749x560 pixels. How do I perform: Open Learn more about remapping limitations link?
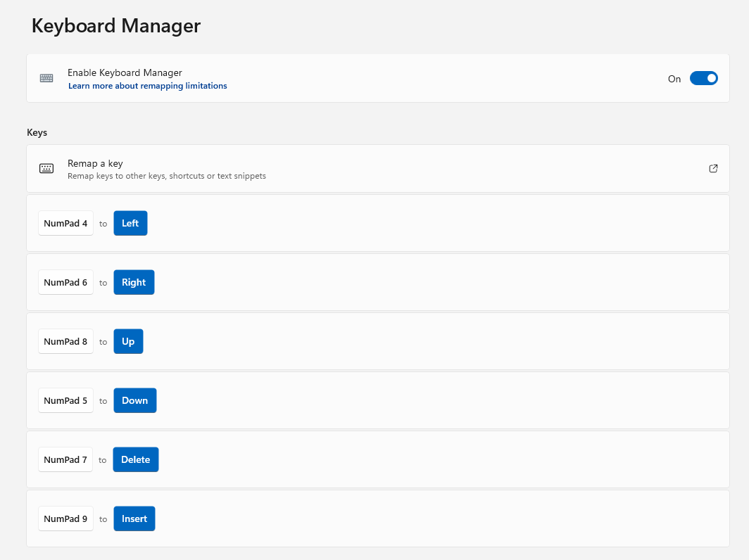pos(148,86)
